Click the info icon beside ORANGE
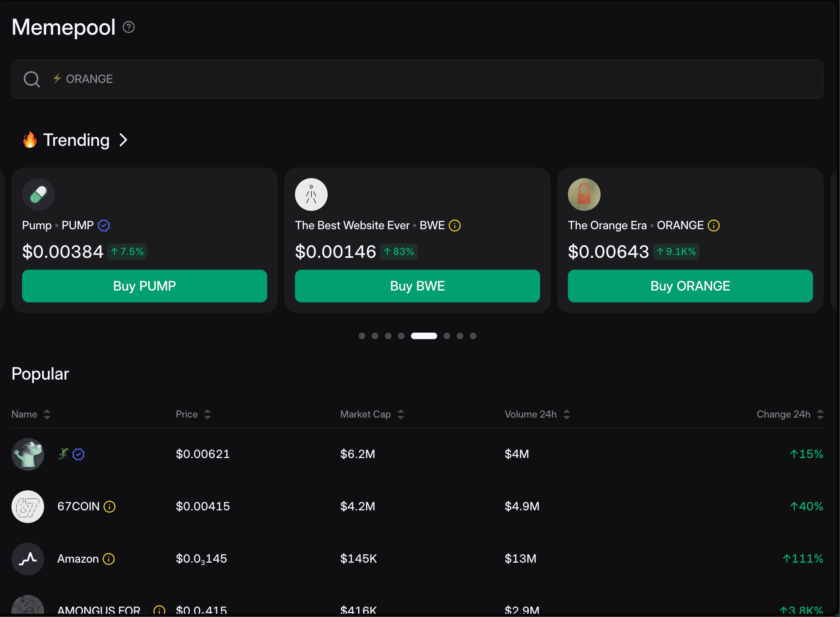Viewport: 840px width, 617px height. pyautogui.click(x=714, y=226)
